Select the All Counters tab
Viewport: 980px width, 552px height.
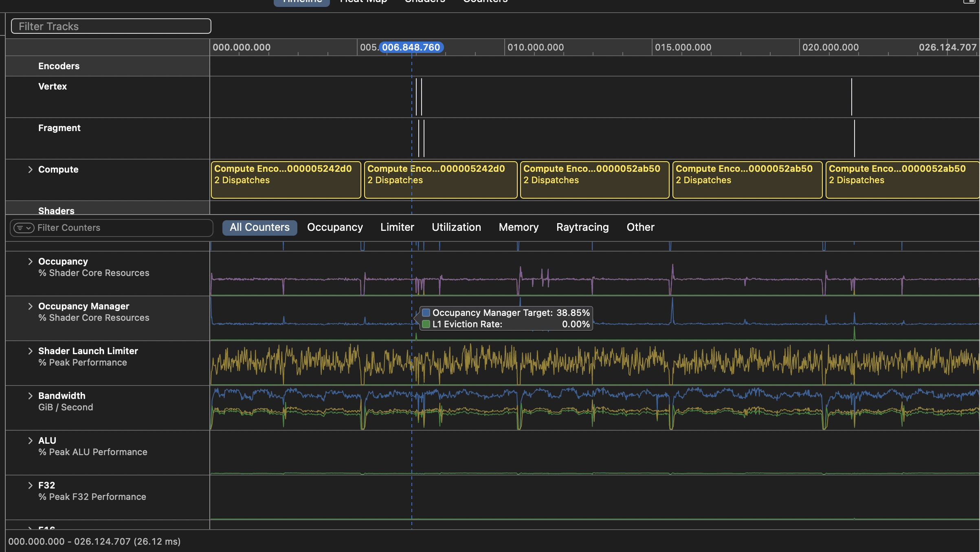click(259, 228)
